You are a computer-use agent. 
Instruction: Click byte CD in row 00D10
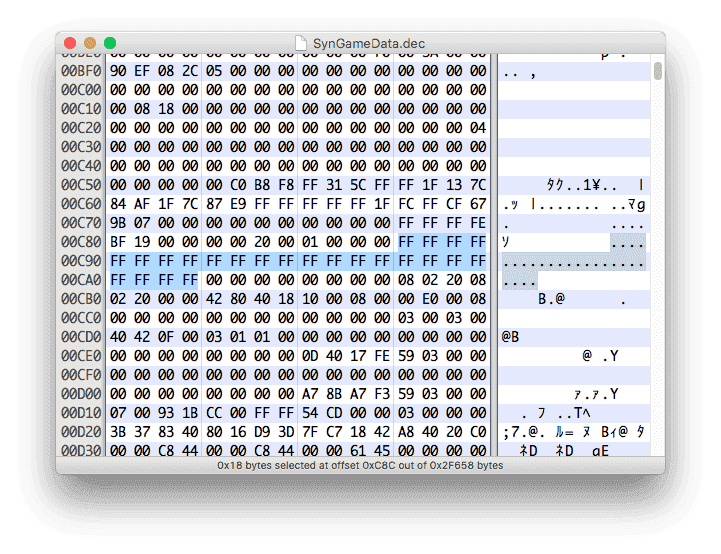[334, 413]
